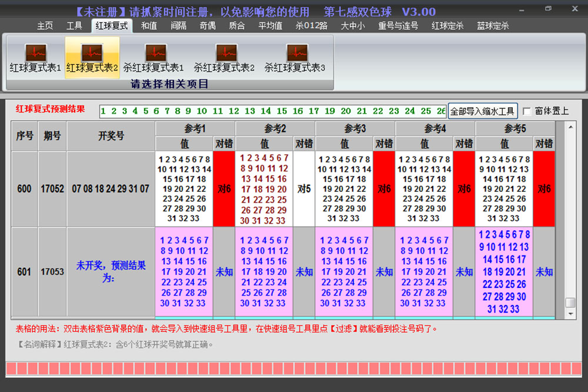Click the red 对6 cell under 参考5
This screenshot has height=392, width=588.
point(544,189)
